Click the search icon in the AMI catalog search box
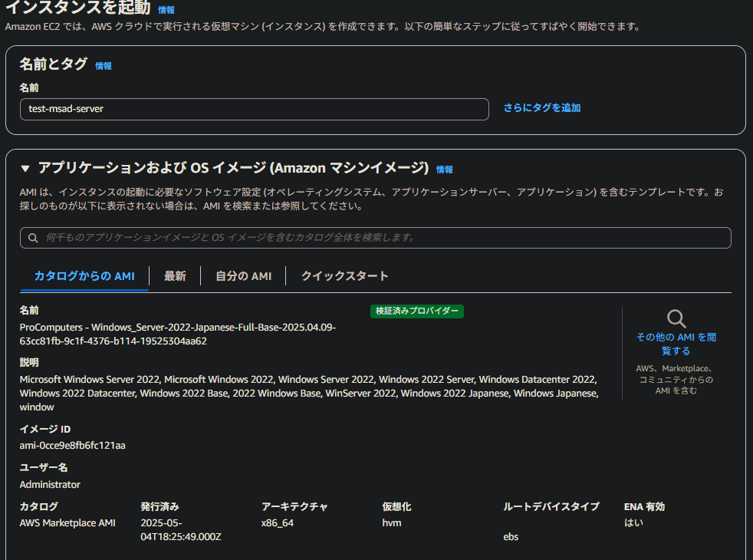Viewport: 753px width, 560px height. click(x=33, y=238)
